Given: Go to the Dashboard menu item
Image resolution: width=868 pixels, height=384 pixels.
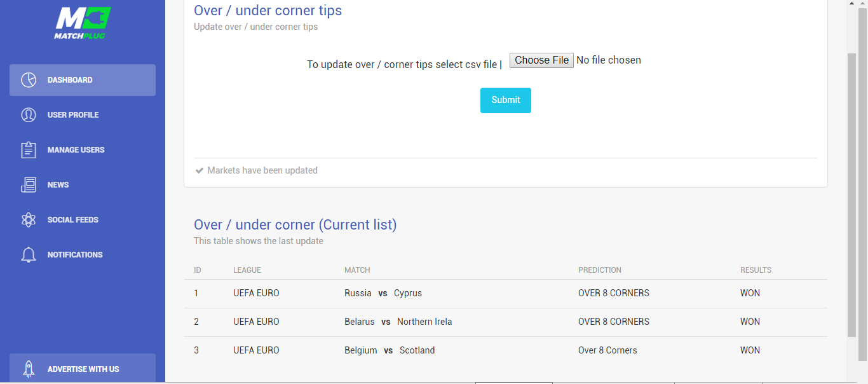Looking at the screenshot, I should 83,80.
